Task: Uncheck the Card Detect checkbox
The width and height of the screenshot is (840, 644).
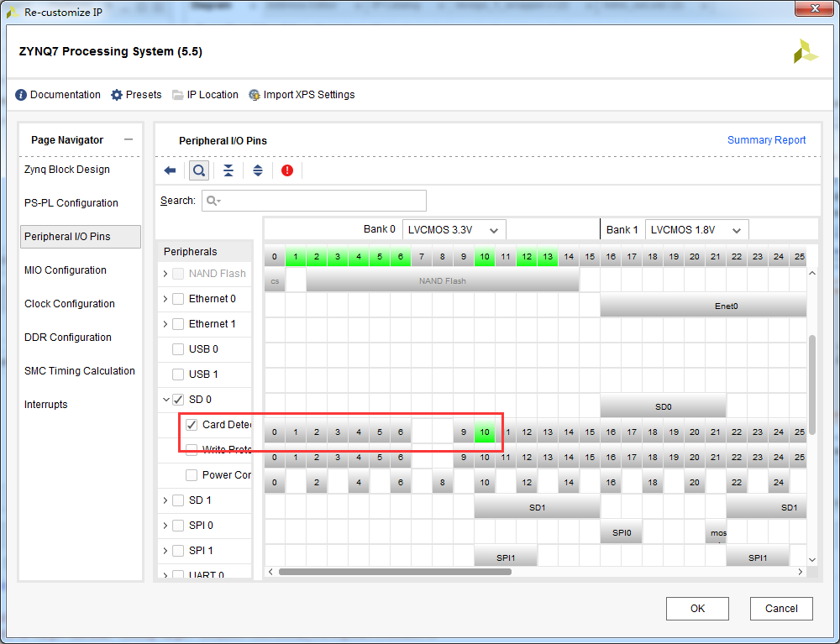Action: [192, 425]
